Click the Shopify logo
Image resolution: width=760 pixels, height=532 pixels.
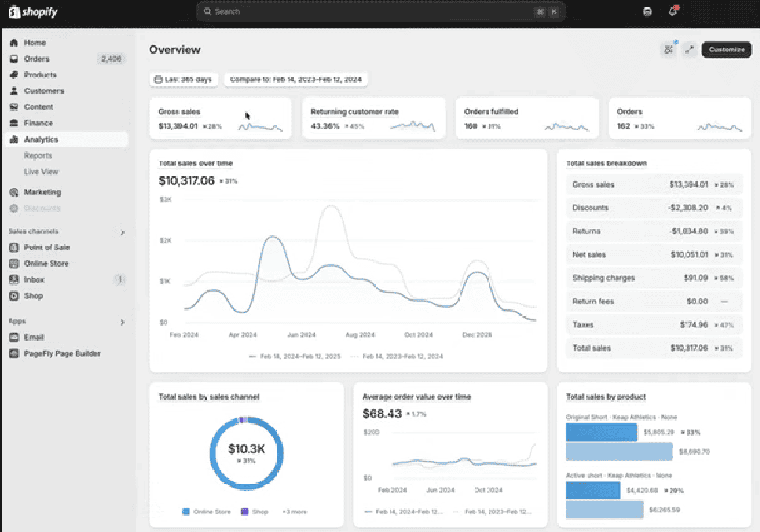pyautogui.click(x=33, y=12)
